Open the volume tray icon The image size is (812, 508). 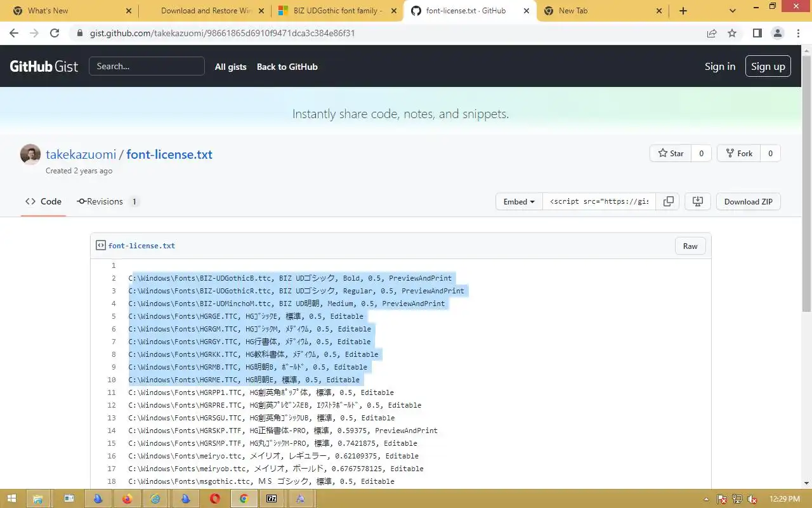click(x=752, y=499)
